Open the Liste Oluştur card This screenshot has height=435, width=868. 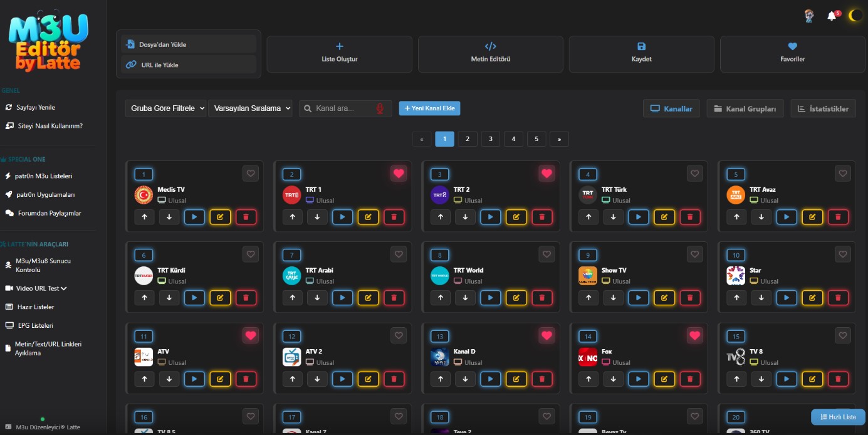340,54
